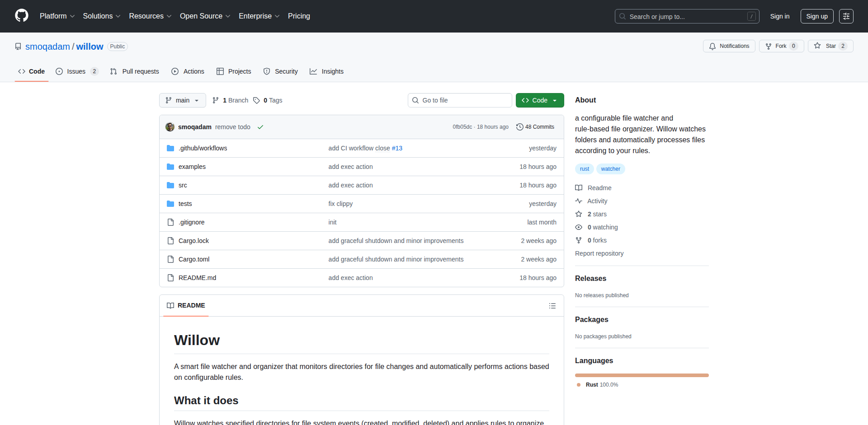Star the willow repository
Screen dimensions: 868x425
pos(830,46)
